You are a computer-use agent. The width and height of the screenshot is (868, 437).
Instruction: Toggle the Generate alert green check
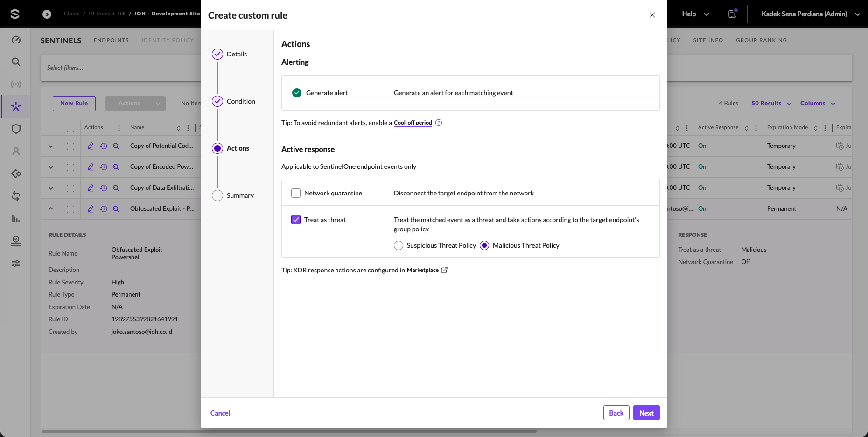297,93
